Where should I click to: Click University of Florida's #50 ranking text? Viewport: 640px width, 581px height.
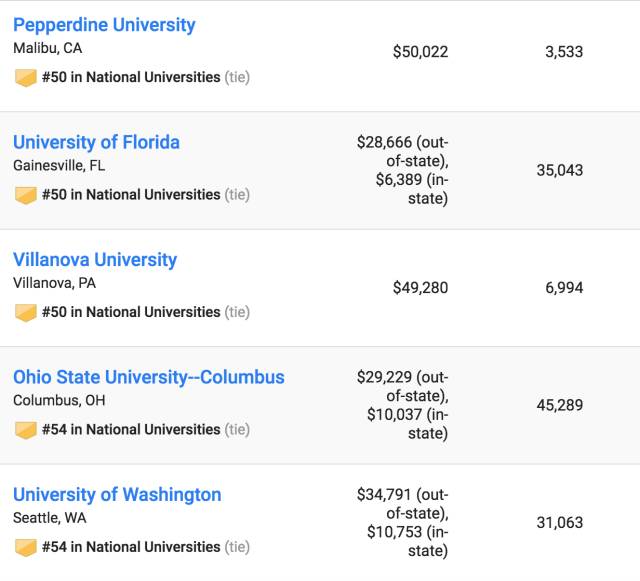pyautogui.click(x=131, y=195)
